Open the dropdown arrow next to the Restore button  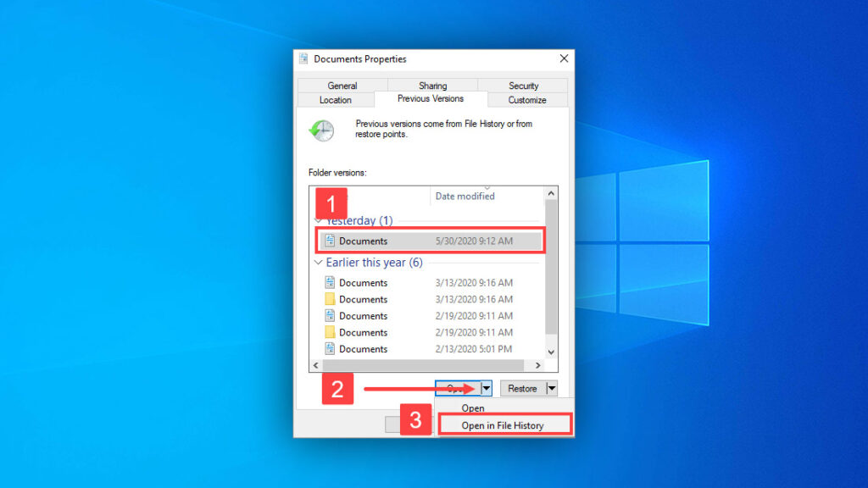[x=550, y=387]
